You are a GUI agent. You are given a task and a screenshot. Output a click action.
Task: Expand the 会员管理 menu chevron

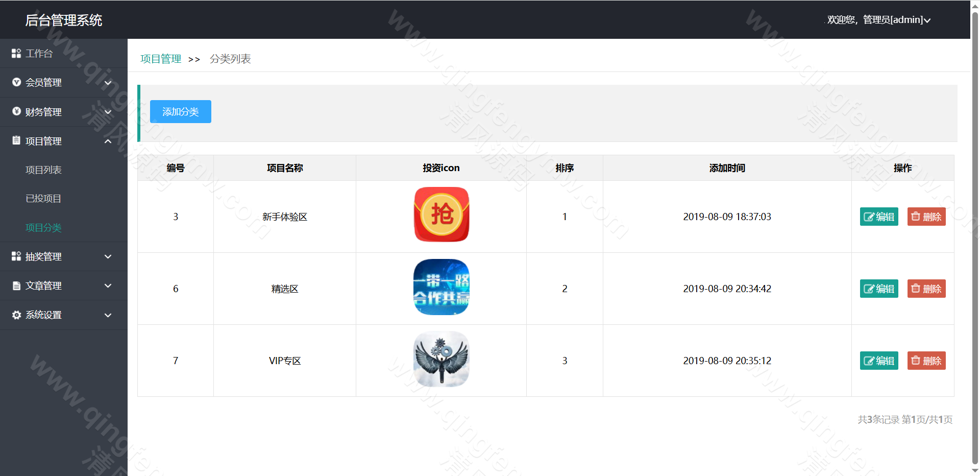pyautogui.click(x=108, y=82)
